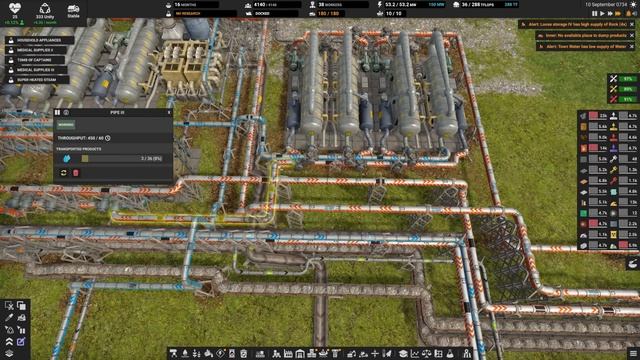
Task: Open the rocket space program icon in bottom toolbar
Action: pyautogui.click(x=387, y=353)
